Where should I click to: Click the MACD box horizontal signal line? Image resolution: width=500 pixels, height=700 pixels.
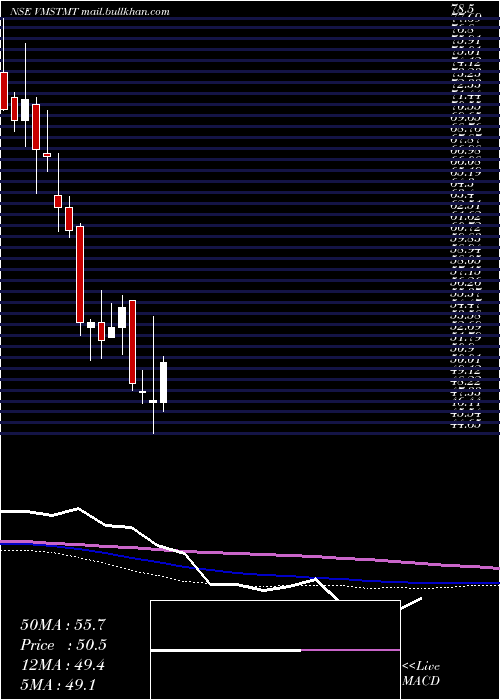[x=275, y=650]
